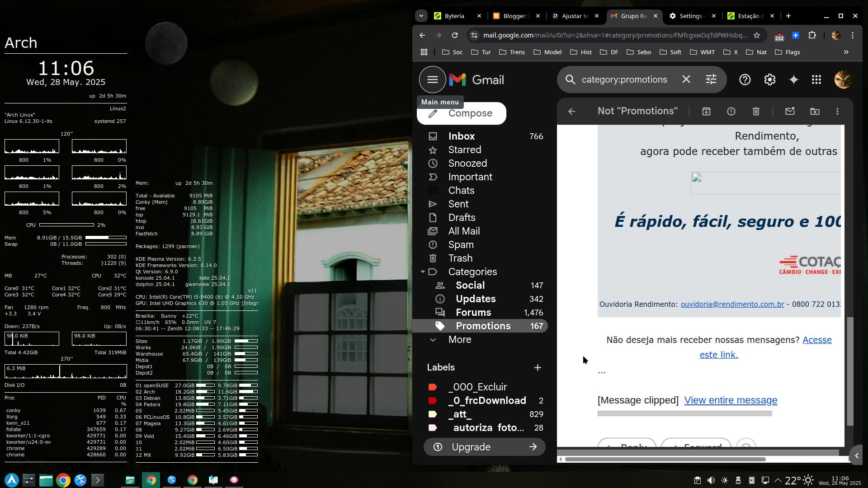Collapse the Categories section arrow
868x488 pixels.
pos(423,272)
